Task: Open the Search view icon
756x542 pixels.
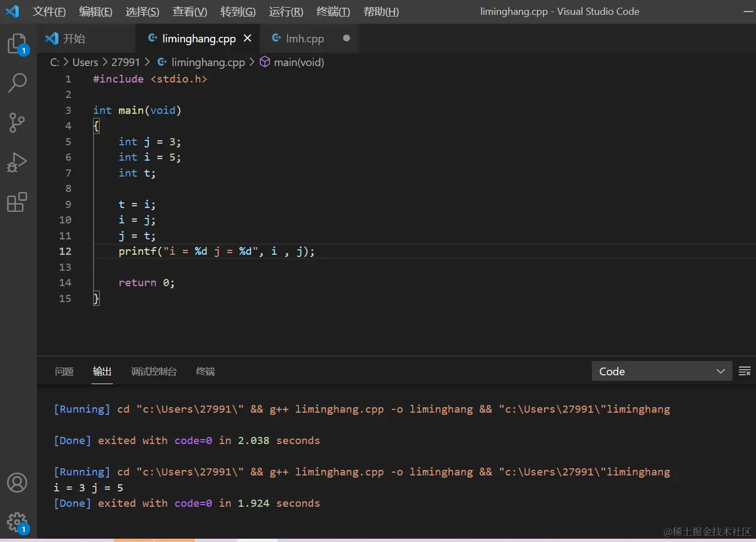Action: pyautogui.click(x=17, y=83)
